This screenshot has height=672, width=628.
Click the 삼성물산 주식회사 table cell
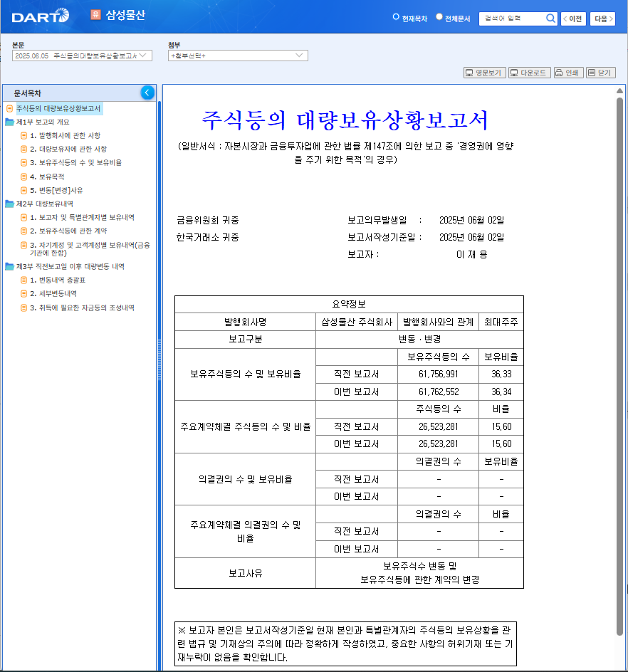(x=357, y=322)
